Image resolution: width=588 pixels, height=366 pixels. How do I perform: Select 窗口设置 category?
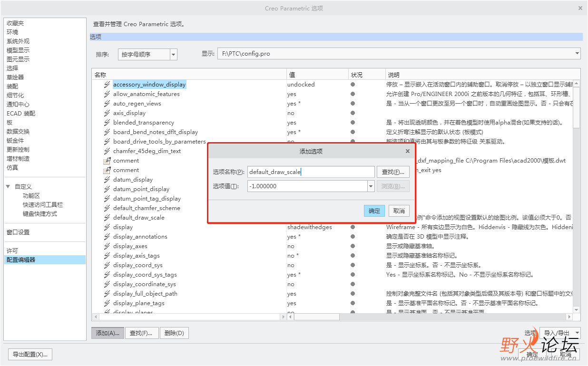tap(18, 232)
